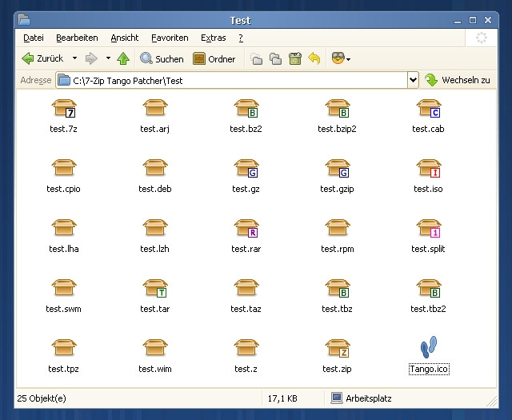Open the Back history dropdown arrow
Screen dimensions: 512x420
(74, 58)
